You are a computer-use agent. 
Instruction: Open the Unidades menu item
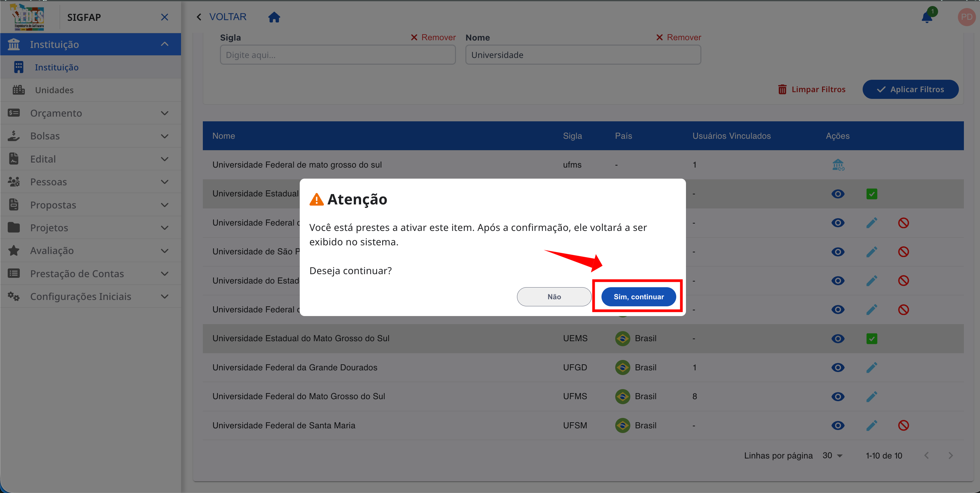click(54, 90)
